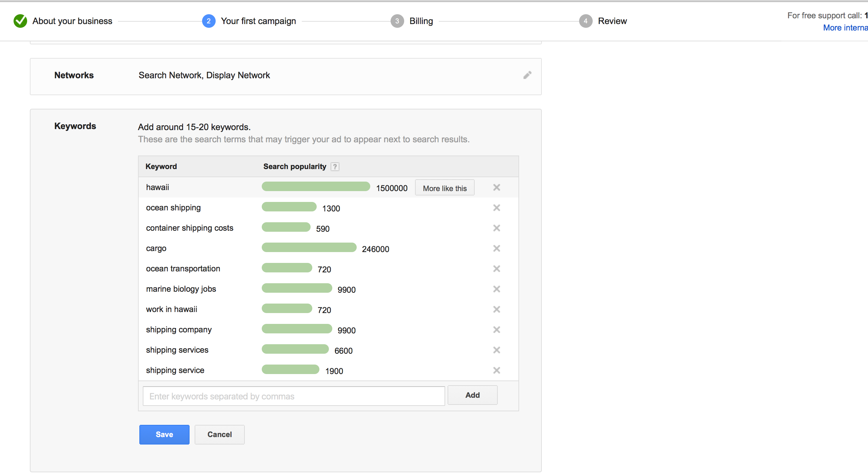The image size is (868, 475).
Task: Delete the shipping services keyword
Action: click(x=496, y=350)
